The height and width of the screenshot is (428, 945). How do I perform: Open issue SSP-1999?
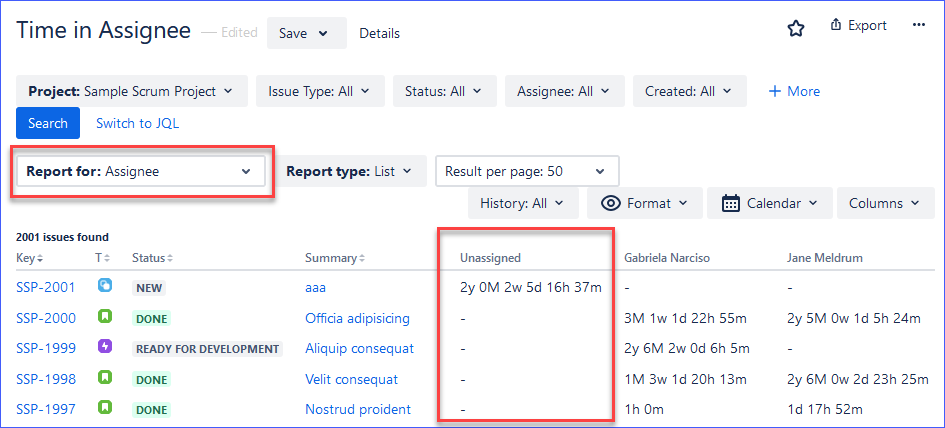click(46, 348)
